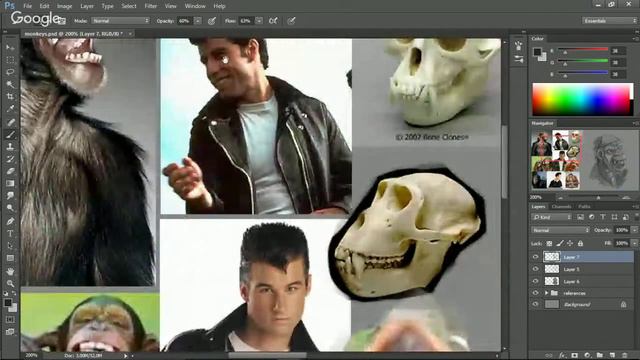
Task: Open Essentials workspace dropdown
Action: [609, 20]
